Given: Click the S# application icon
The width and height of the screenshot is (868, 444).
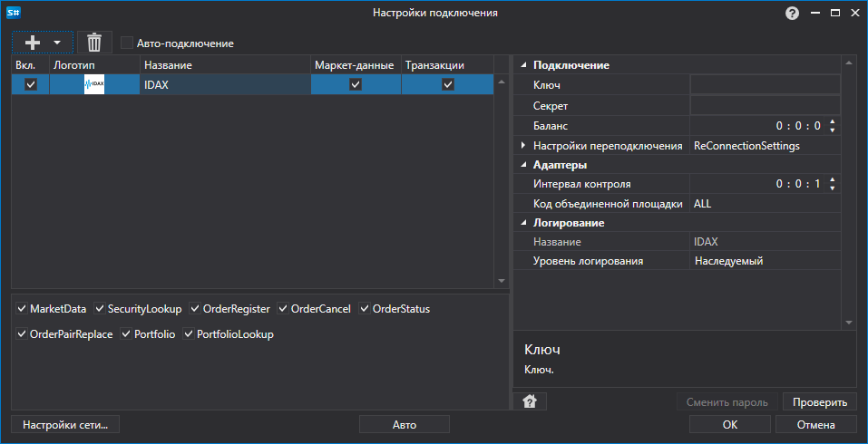Looking at the screenshot, I should click(x=14, y=13).
